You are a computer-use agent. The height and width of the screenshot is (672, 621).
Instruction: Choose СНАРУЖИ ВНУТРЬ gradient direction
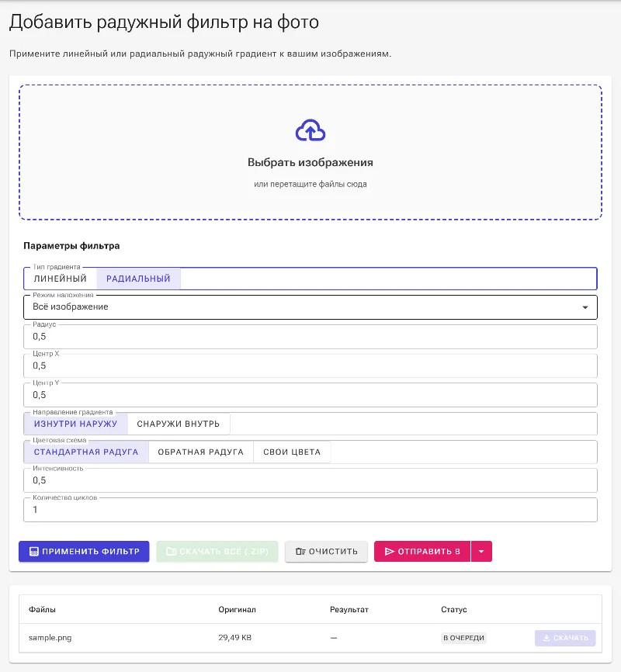coord(179,424)
